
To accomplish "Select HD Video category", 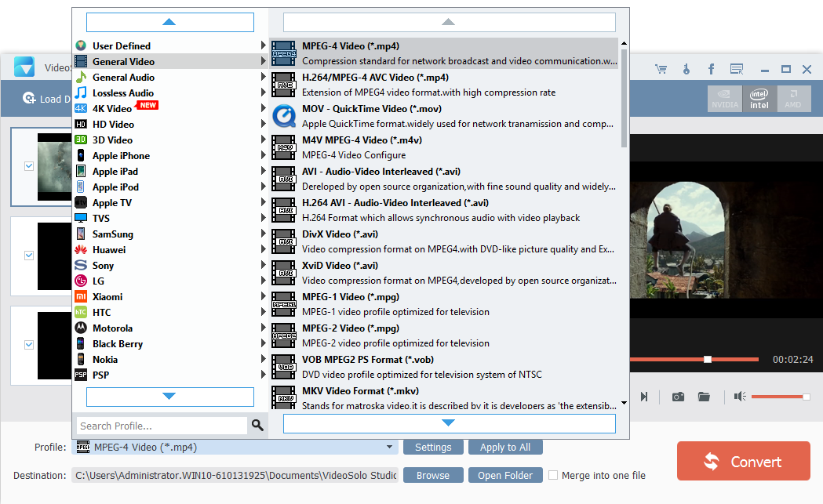I will point(170,125).
